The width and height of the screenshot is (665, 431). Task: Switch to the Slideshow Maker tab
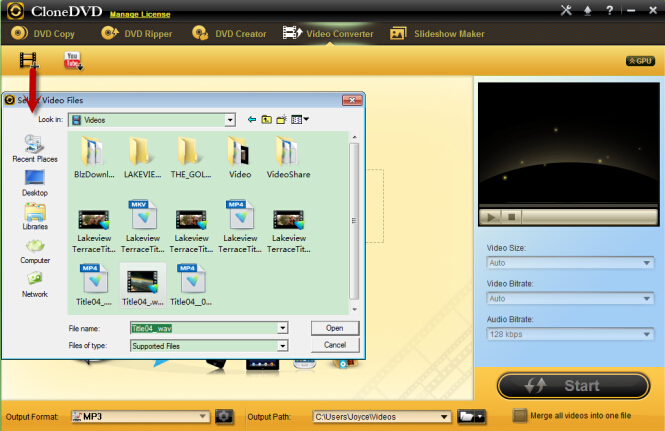click(437, 34)
